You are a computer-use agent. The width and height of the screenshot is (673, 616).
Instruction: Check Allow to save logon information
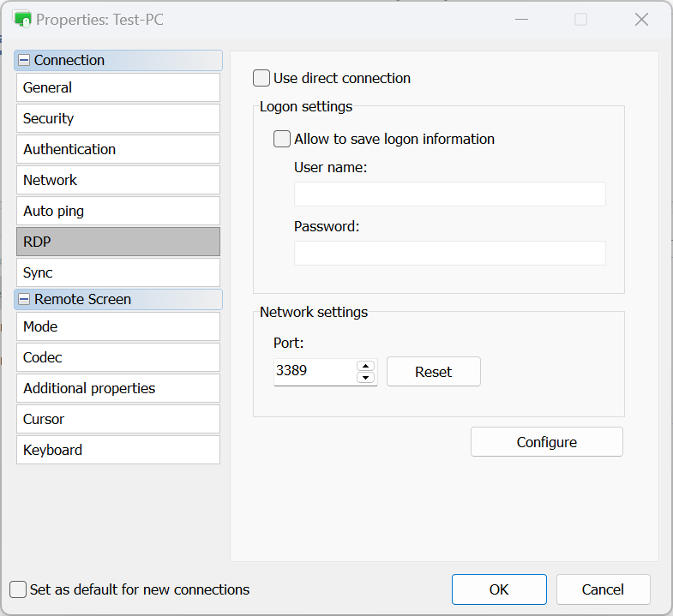coord(282,139)
